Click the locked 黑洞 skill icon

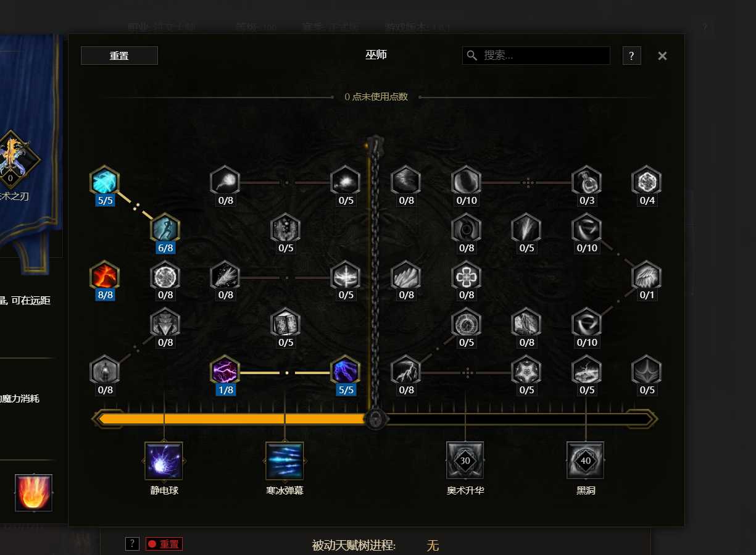[586, 461]
